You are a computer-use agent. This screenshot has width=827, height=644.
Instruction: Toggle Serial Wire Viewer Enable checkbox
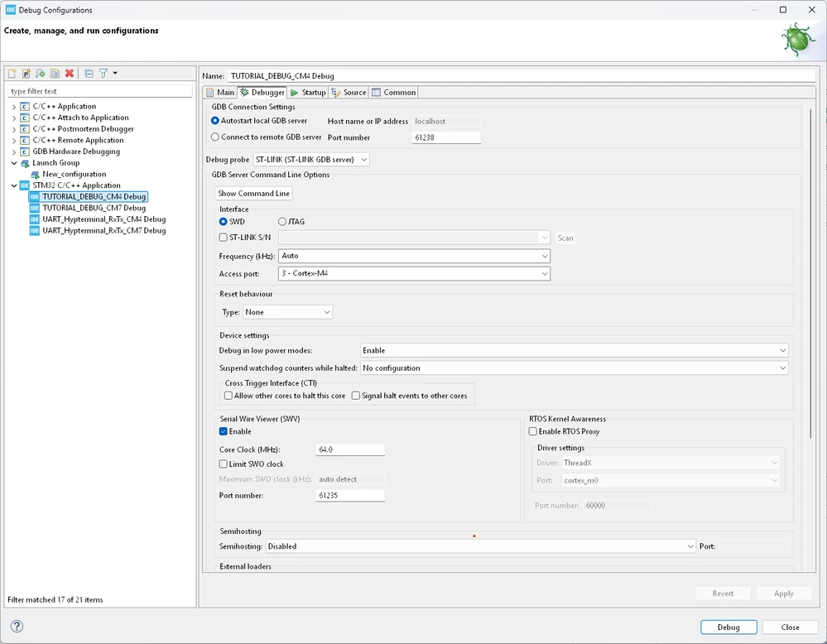pos(224,431)
